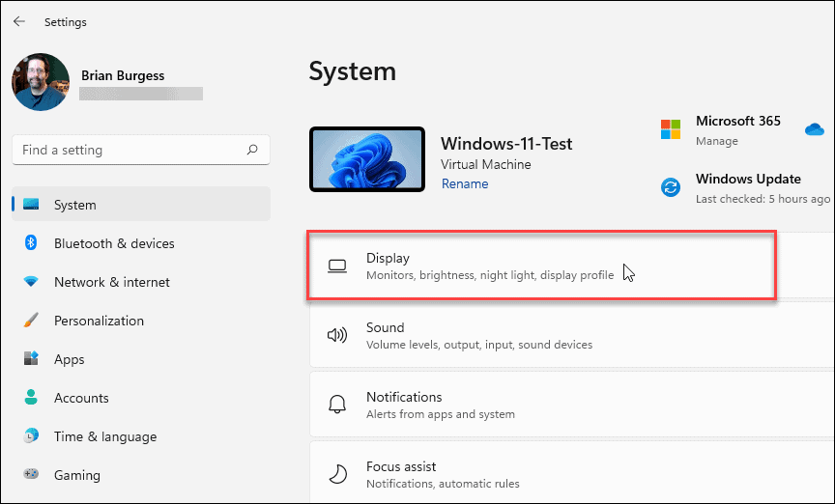Click the Sound speaker icon
This screenshot has width=835, height=504.
pyautogui.click(x=337, y=335)
